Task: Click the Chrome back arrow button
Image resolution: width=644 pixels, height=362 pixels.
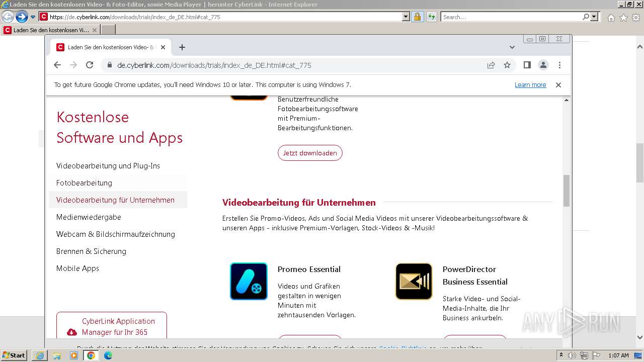Action: (x=57, y=65)
